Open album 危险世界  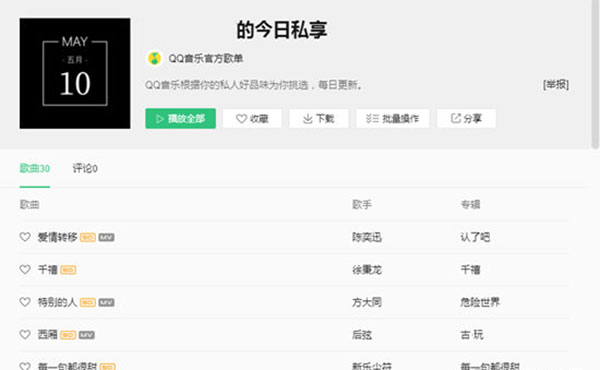click(480, 302)
